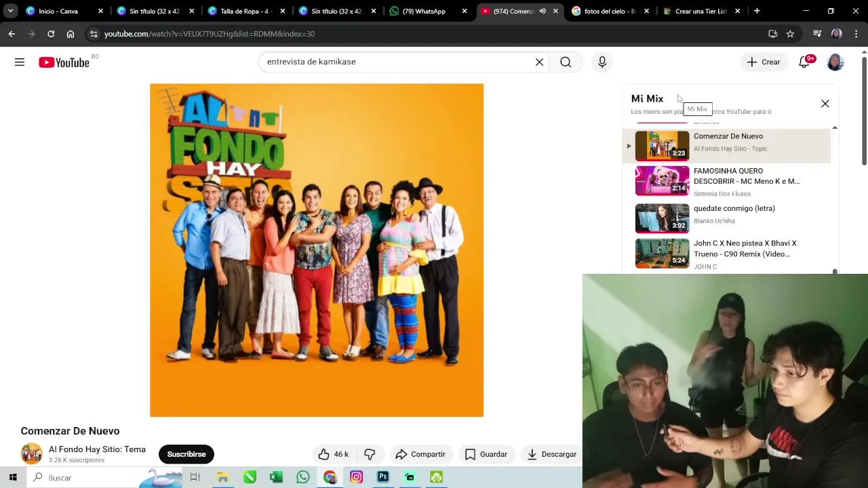Open WhatsApp from the taskbar
Viewport: 868px width, 488px height.
303,477
